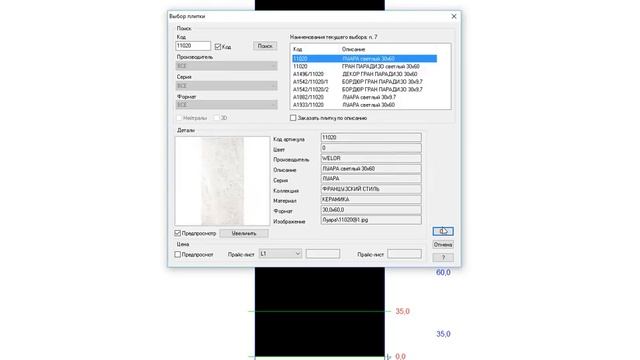This screenshot has height=360, width=640.
Task: Click the Формат field 30,0x60,0
Action: click(371, 210)
